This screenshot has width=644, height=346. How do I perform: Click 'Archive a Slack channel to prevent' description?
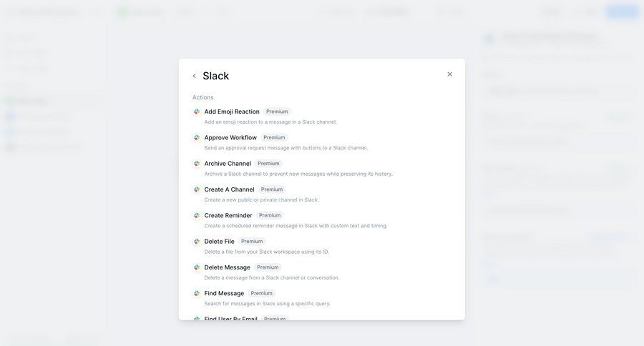(298, 174)
